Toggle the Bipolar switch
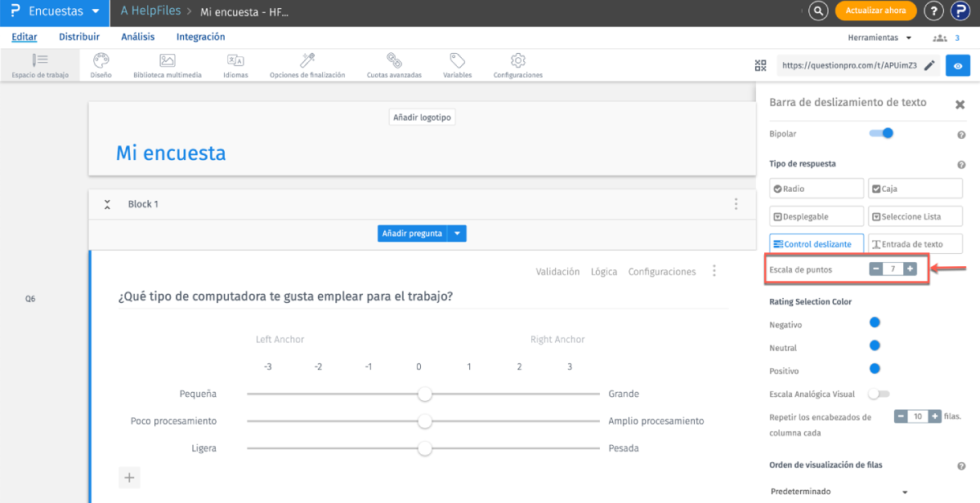 pyautogui.click(x=882, y=133)
